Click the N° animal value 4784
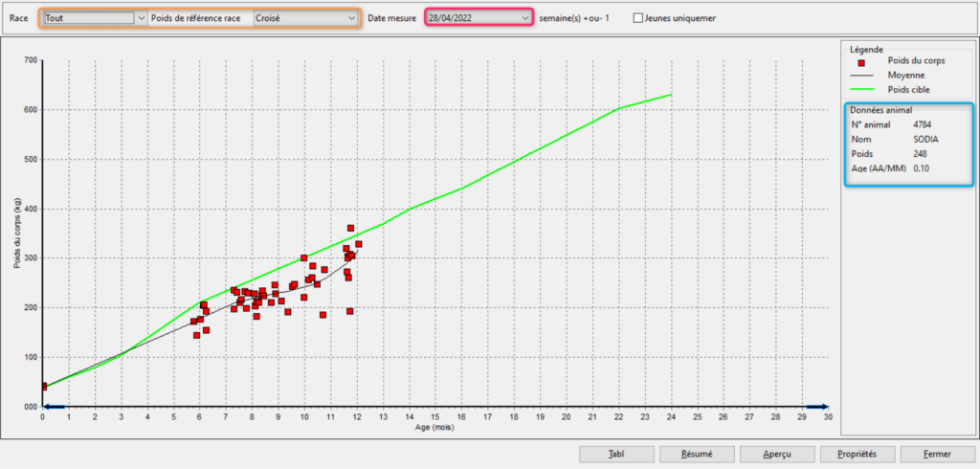 coord(923,124)
